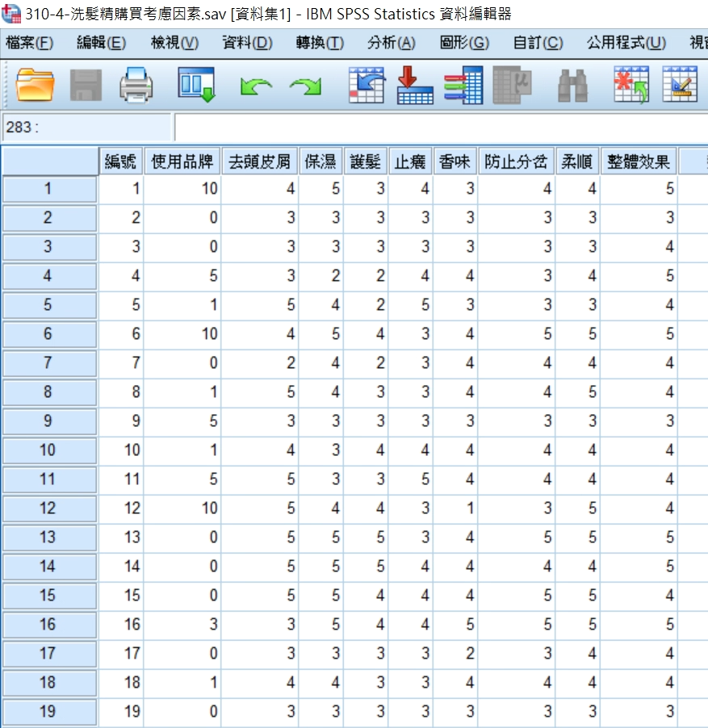Click the Insert variable icon
The height and width of the screenshot is (728, 708).
click(x=680, y=84)
